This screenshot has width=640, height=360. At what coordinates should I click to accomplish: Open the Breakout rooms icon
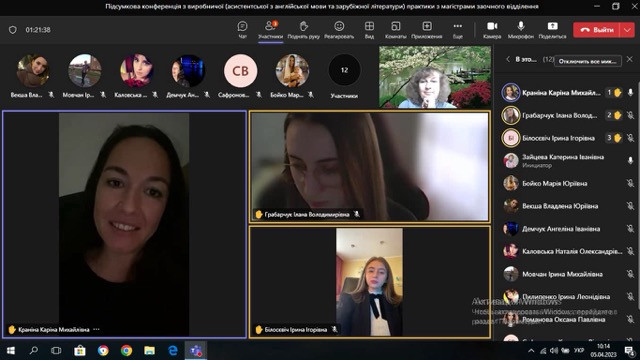coord(396,27)
